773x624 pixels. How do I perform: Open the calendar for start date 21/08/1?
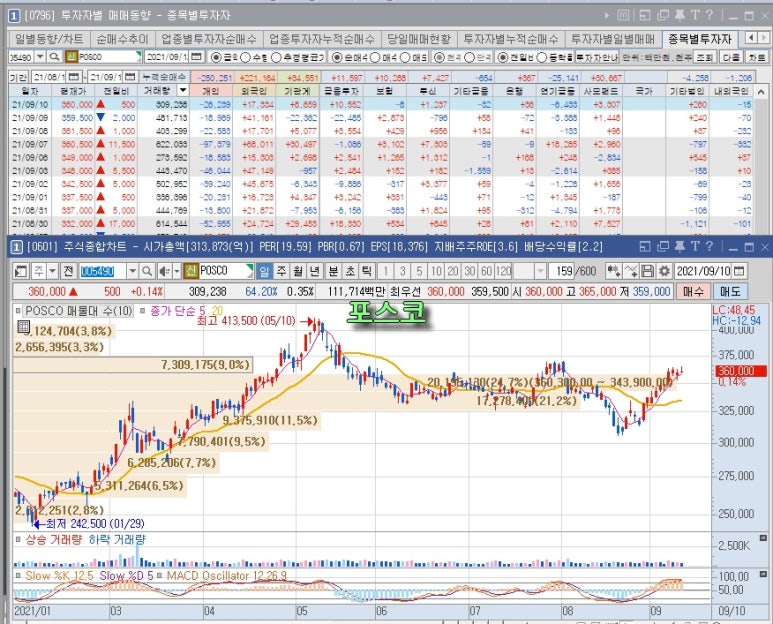[74, 77]
